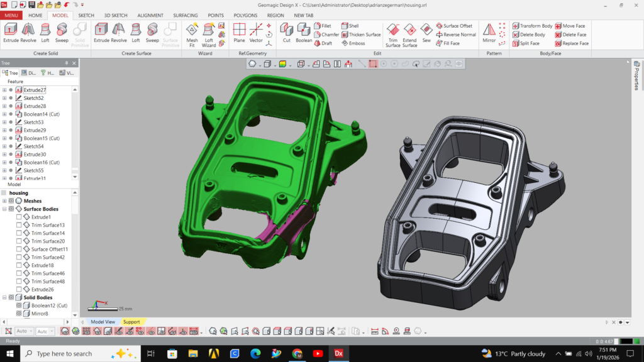Collapse the Surface Bodies group

pos(4,209)
